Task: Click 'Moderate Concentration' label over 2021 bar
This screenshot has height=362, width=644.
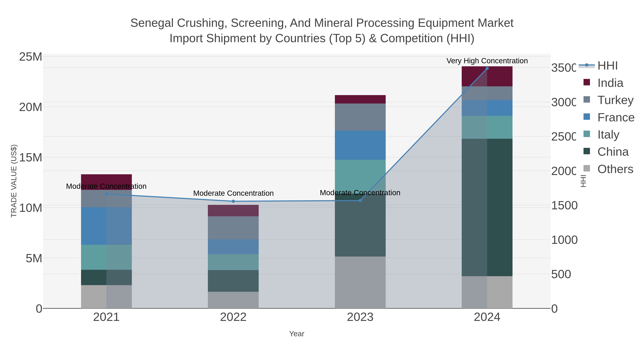Action: click(x=106, y=186)
